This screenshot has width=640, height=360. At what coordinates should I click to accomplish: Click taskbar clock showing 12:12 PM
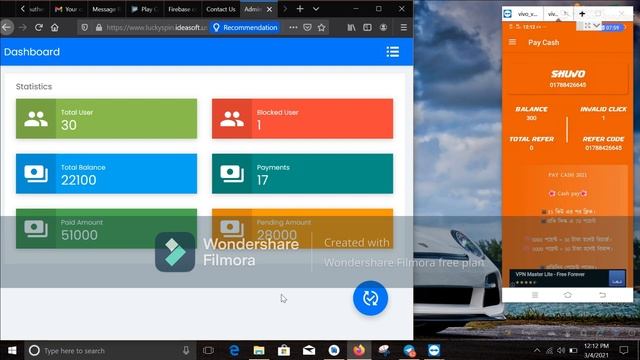click(x=596, y=350)
